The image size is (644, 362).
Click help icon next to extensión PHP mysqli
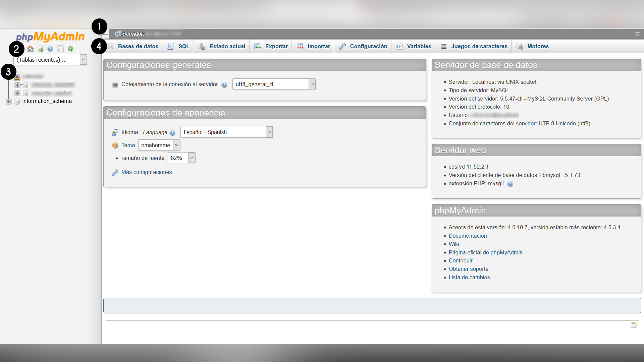pos(510,184)
